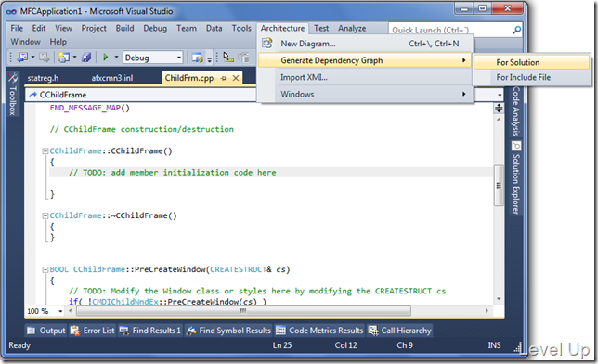Screen dimensions: 598x364
Task: Open the Output panel tab
Action: pos(46,331)
